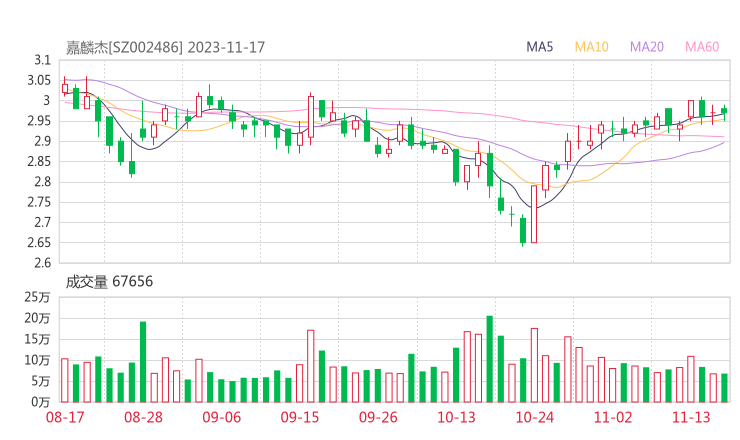The width and height of the screenshot is (740, 440).
Task: Click the 09-26 date label
Action: click(x=378, y=417)
